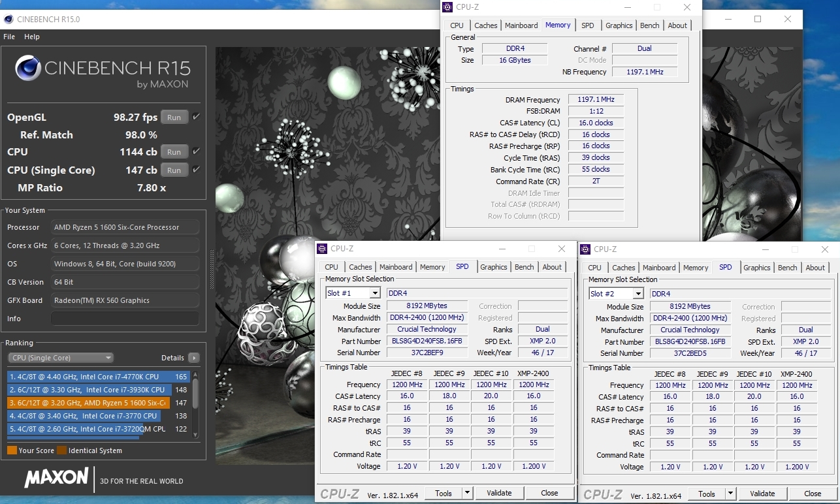
Task: Click the Cinebench R15 sphere logo
Action: coord(27,69)
